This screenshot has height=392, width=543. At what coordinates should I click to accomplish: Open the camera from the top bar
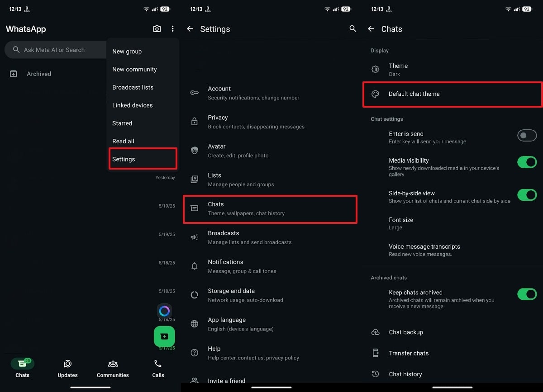point(157,28)
